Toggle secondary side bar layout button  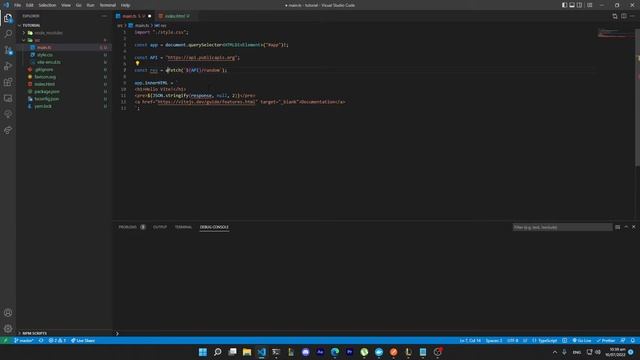(x=579, y=5)
